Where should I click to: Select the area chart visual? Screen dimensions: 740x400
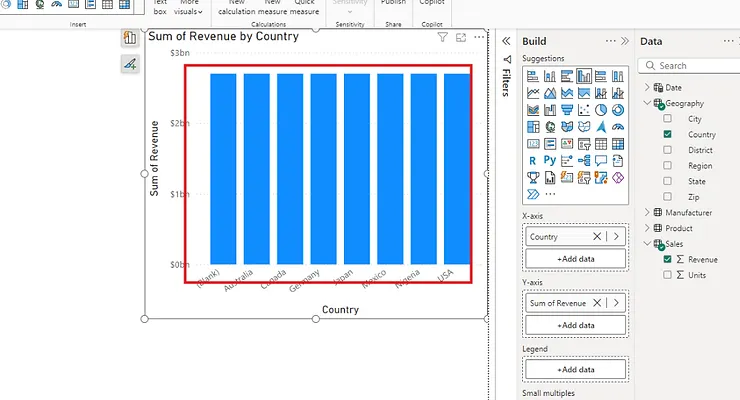click(x=550, y=93)
